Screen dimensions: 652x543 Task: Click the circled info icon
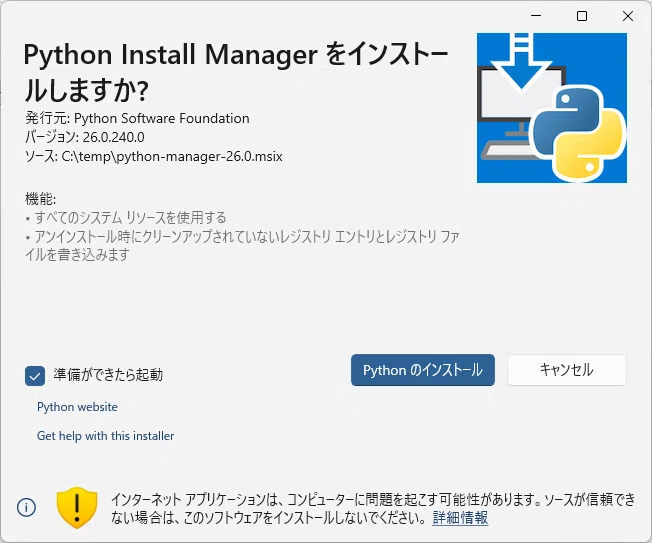click(26, 507)
